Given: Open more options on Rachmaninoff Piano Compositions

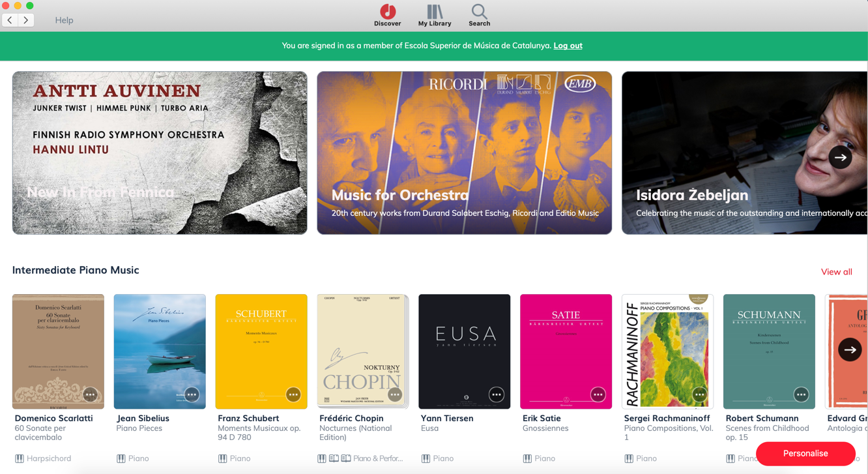Looking at the screenshot, I should point(699,394).
